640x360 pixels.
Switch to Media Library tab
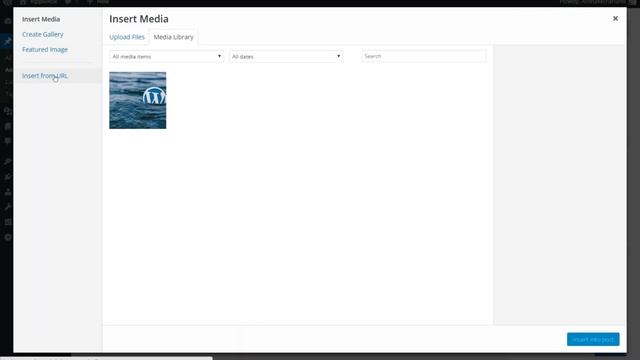173,37
